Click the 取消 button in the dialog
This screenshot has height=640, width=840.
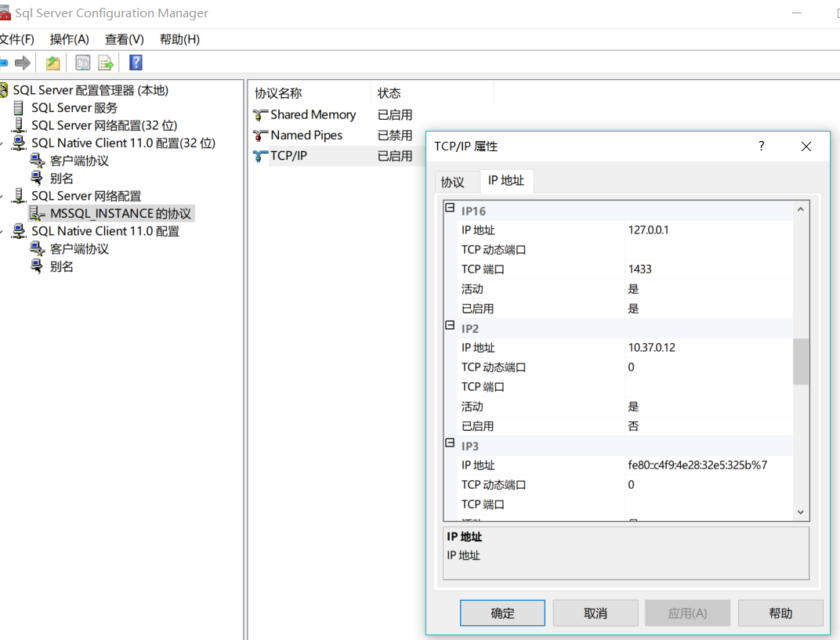pyautogui.click(x=596, y=613)
